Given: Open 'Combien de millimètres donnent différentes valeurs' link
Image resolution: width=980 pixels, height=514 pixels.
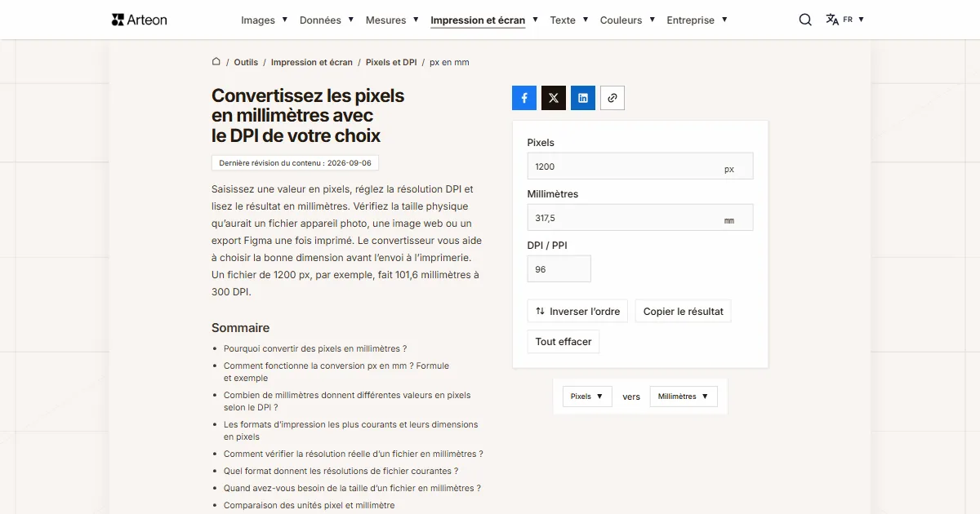Looking at the screenshot, I should [x=347, y=401].
